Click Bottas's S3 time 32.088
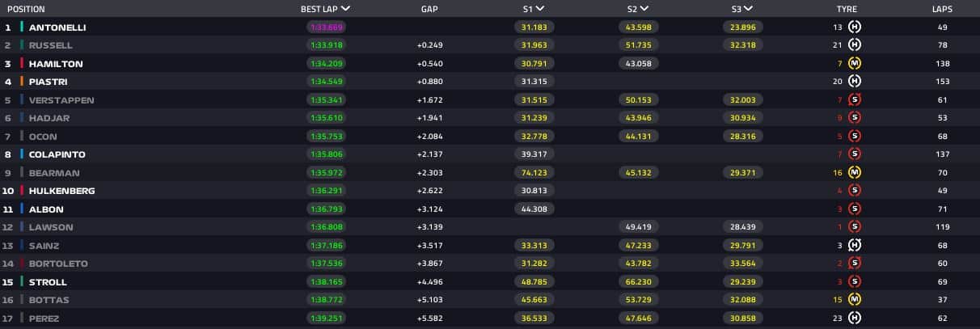This screenshot has width=980, height=329. tap(741, 300)
